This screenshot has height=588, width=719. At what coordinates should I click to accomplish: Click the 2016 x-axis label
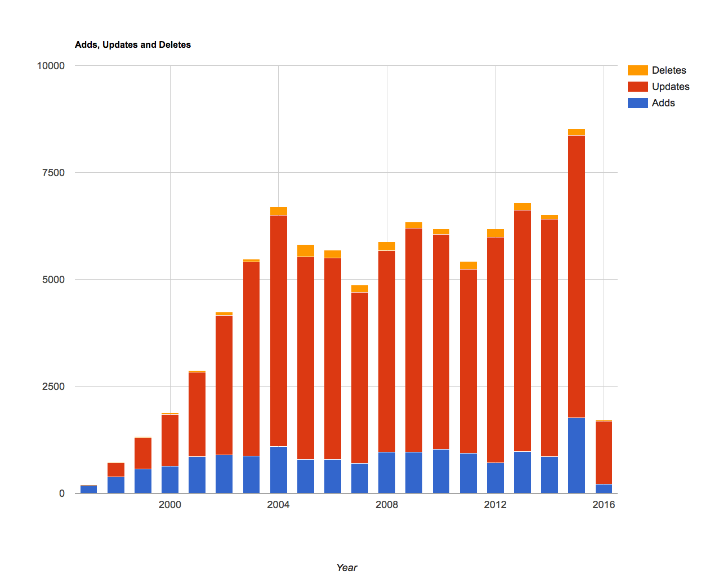(x=604, y=505)
